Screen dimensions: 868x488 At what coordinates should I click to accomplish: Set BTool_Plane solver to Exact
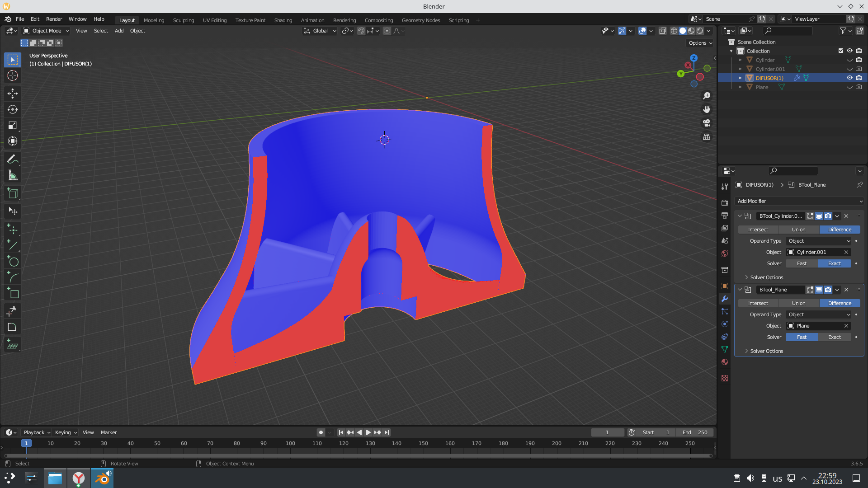(834, 337)
